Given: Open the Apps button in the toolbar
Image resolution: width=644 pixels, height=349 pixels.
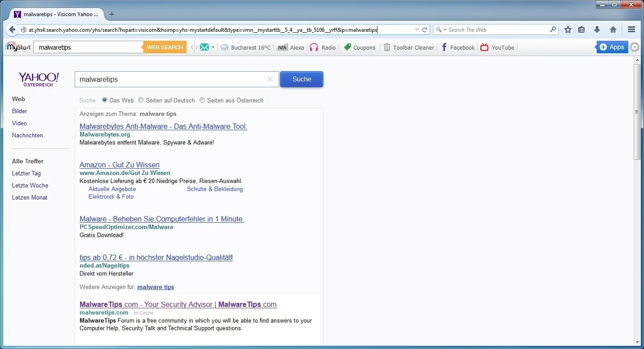Looking at the screenshot, I should pos(612,47).
